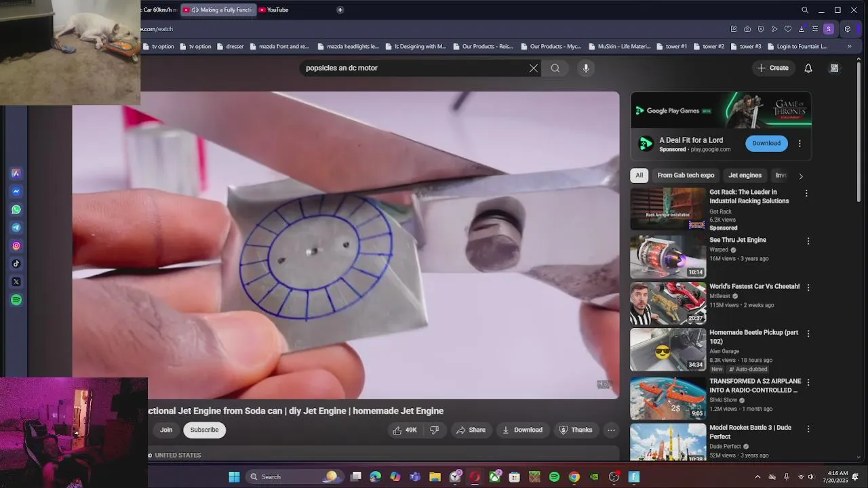Expand hidden bookmarks with double chevron

click(x=849, y=47)
